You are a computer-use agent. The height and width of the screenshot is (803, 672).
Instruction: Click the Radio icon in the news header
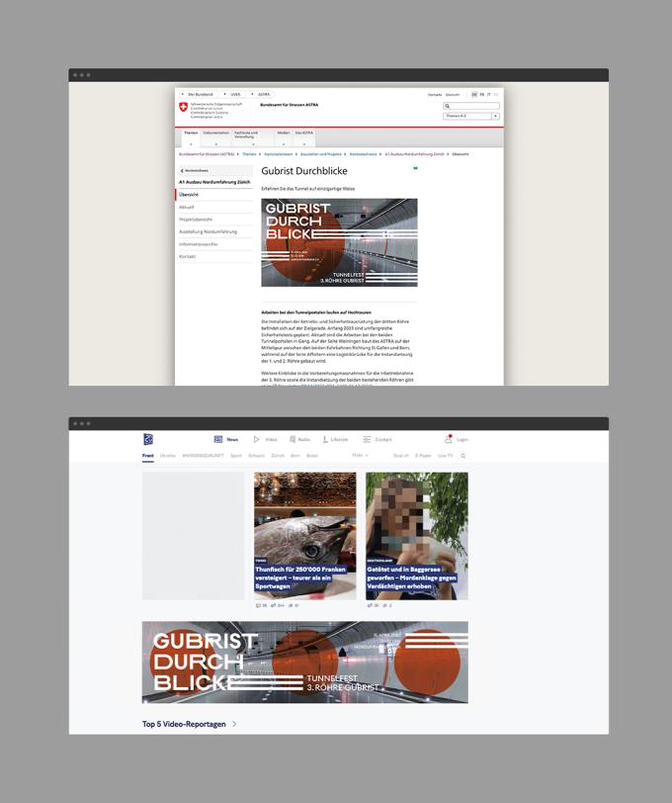(293, 439)
